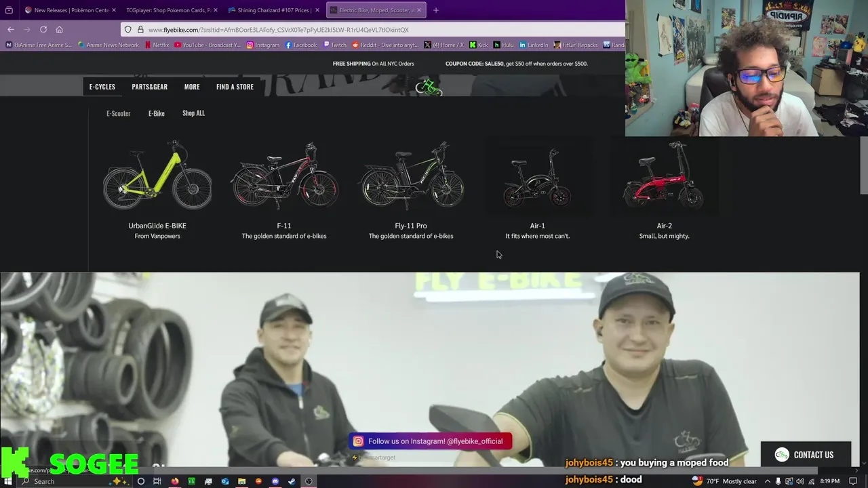This screenshot has width=868, height=488.
Task: Click the shield tracking protection icon
Action: 127,29
